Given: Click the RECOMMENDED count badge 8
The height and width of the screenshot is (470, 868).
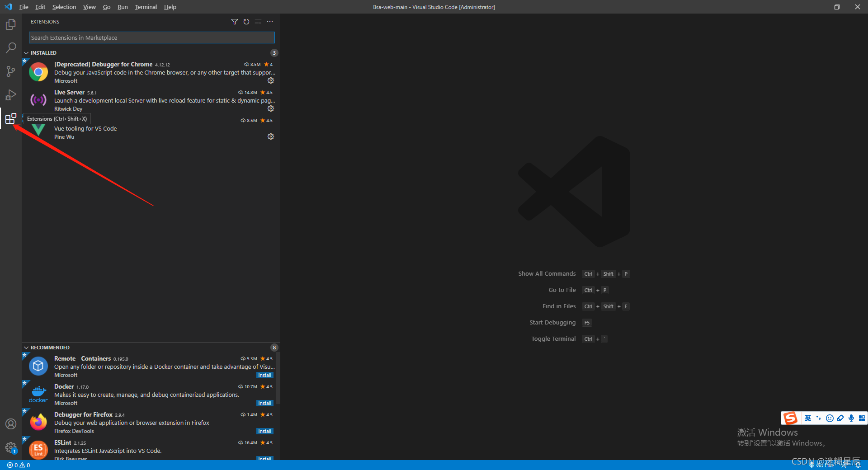Looking at the screenshot, I should coord(274,348).
